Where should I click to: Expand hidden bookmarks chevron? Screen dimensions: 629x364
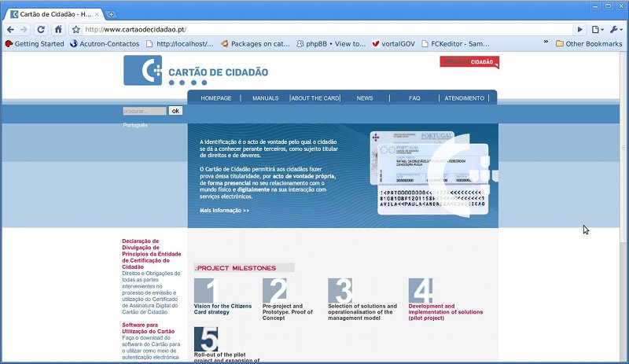[x=546, y=42]
